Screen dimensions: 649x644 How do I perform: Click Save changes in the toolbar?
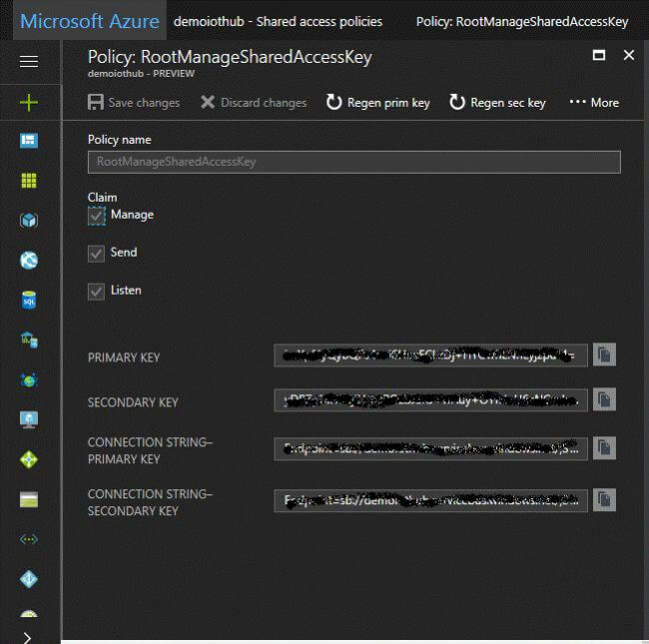coord(134,102)
